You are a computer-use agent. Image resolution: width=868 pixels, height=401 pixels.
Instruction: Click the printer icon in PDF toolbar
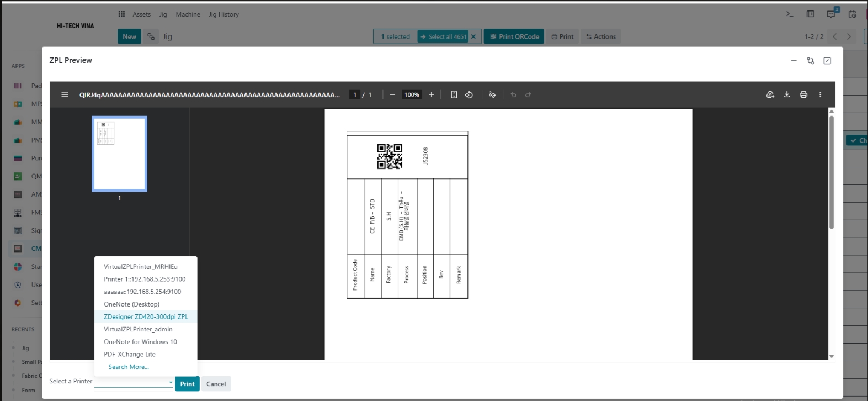(x=803, y=94)
